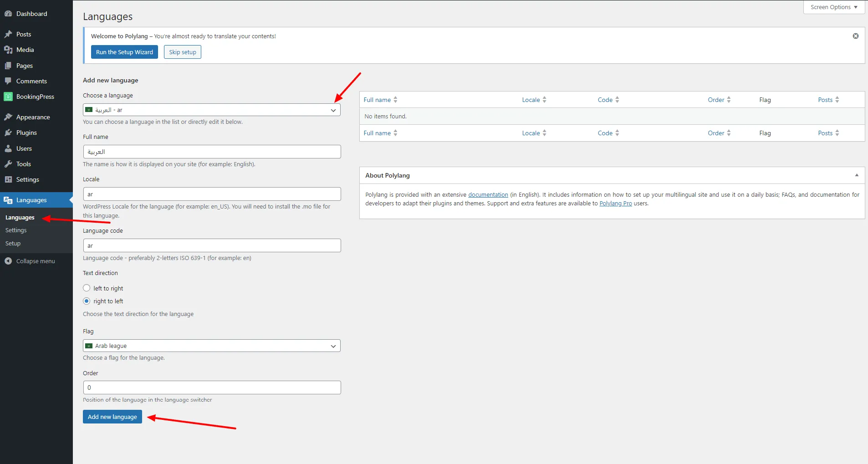868x464 pixels.
Task: Open the documentation link
Action: point(488,194)
